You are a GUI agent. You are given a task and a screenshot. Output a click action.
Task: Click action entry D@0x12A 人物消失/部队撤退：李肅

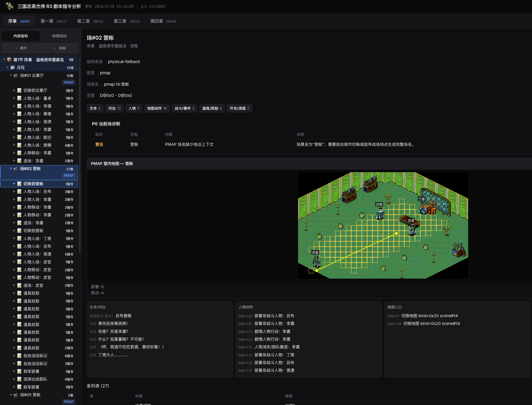pos(269,347)
